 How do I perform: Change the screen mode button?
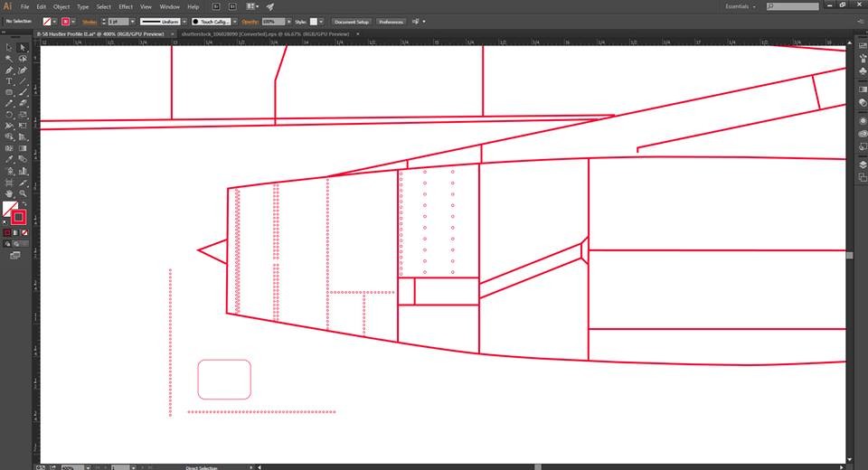click(x=15, y=255)
